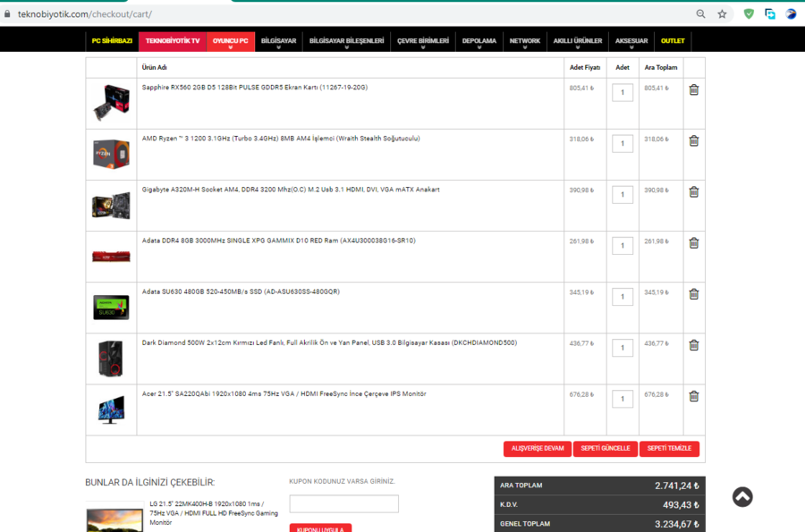Open Adata SU630 SSD product image
This screenshot has height=532, width=805.
(x=112, y=307)
